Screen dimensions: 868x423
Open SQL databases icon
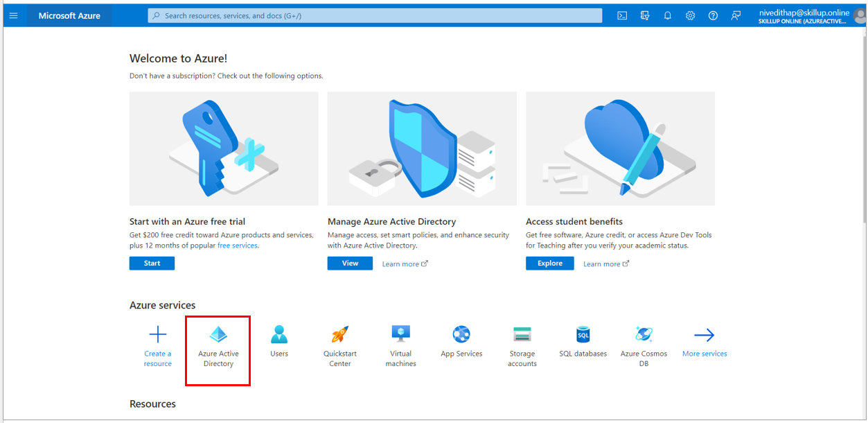click(583, 335)
